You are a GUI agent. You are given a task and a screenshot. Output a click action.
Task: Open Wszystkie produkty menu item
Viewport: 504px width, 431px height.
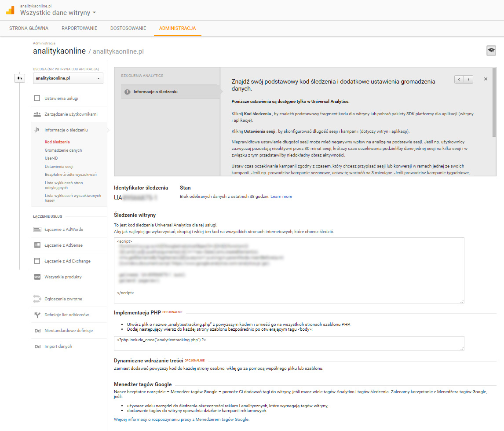pyautogui.click(x=63, y=277)
